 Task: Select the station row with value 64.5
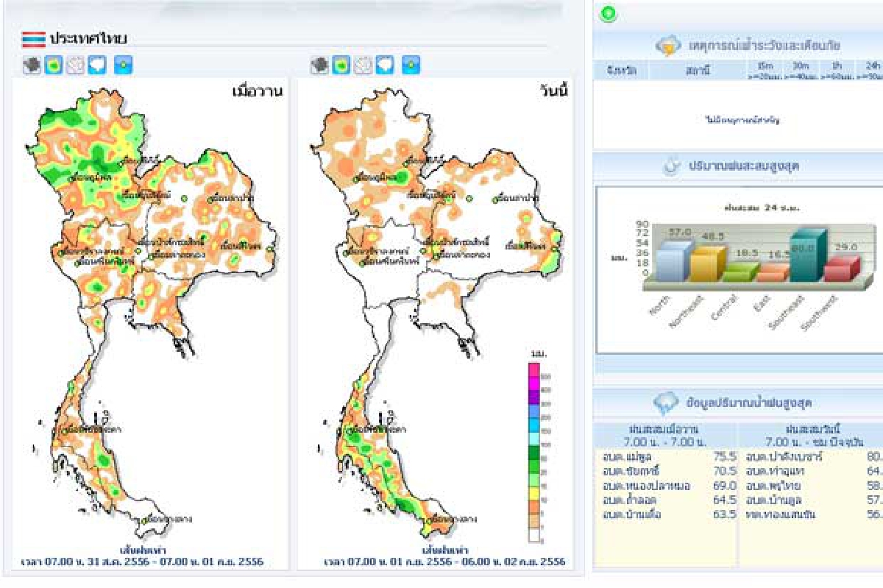tap(669, 500)
